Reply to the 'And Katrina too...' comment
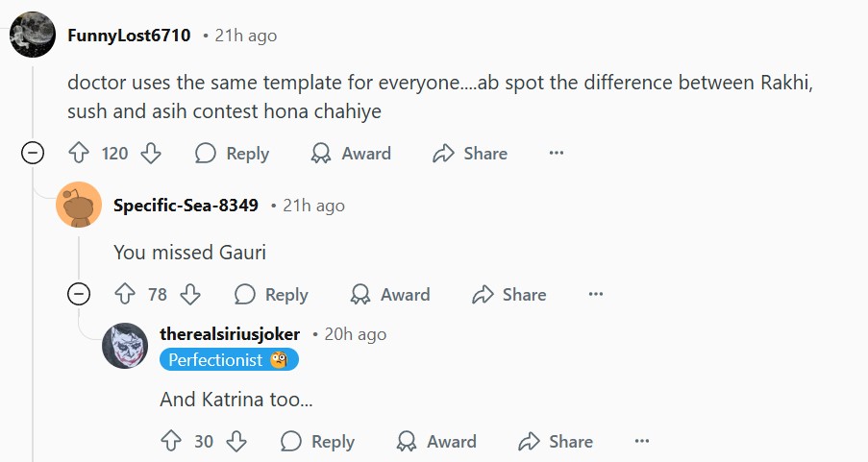The width and height of the screenshot is (868, 462). pos(317,442)
